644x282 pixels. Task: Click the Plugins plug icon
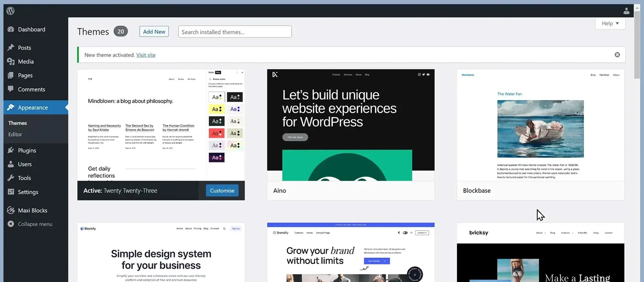point(11,150)
